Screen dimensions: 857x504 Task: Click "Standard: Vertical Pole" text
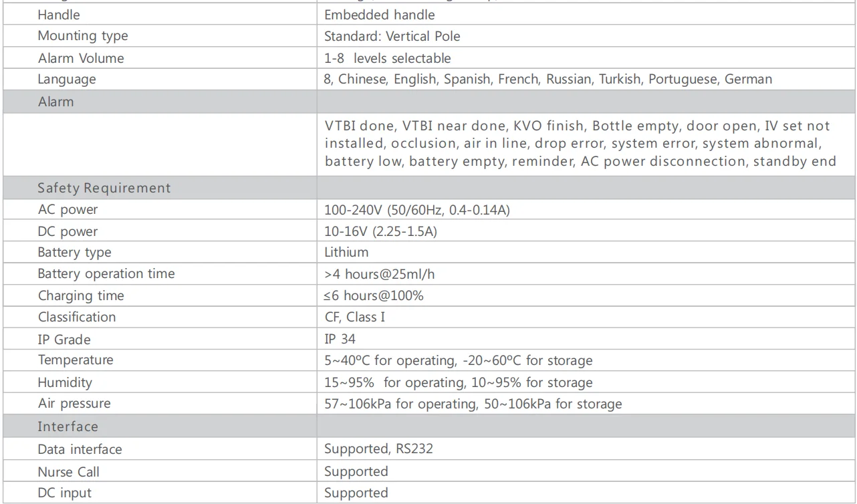pyautogui.click(x=392, y=36)
